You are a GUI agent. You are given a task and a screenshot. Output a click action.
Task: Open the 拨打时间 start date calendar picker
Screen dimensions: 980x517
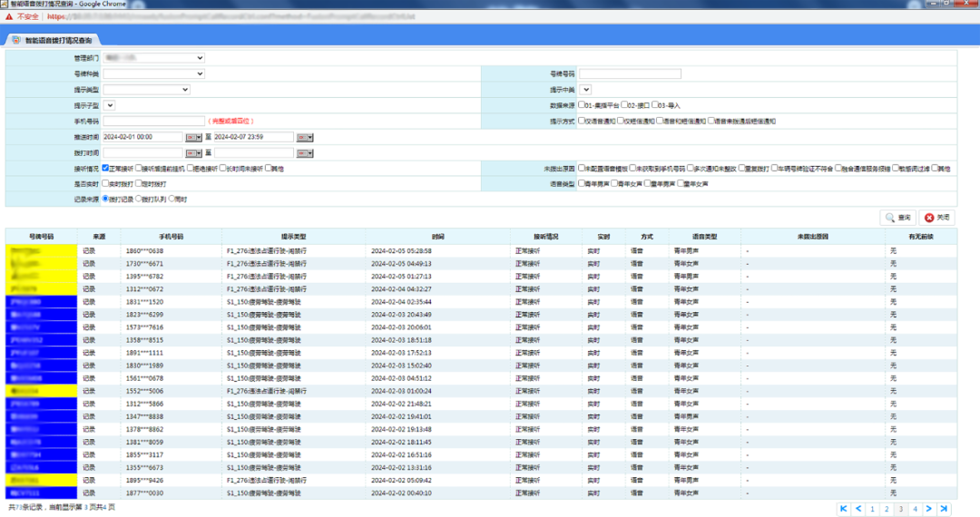(192, 152)
